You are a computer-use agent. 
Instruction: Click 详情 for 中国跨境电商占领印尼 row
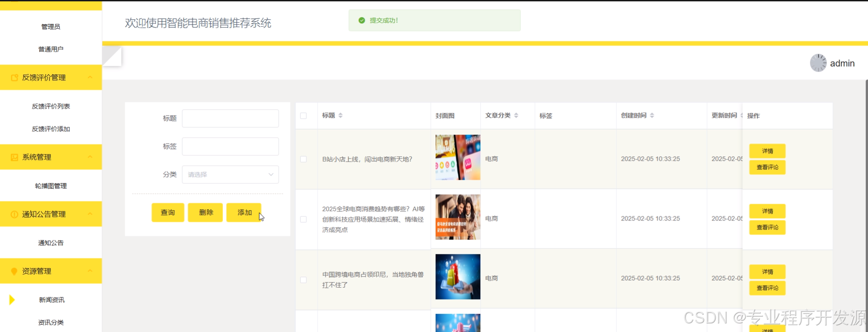coord(768,271)
